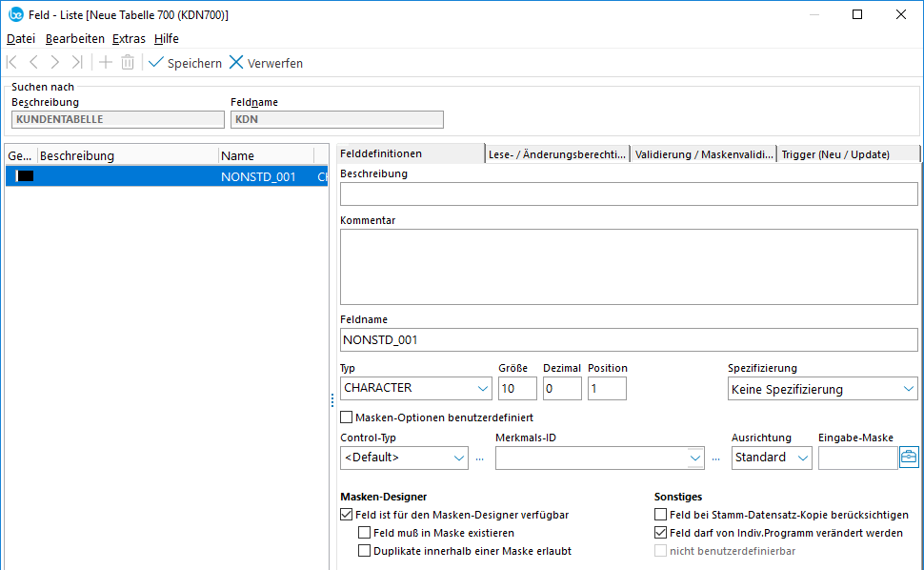The image size is (924, 570).
Task: Jump to last record arrow icon
Action: tap(77, 63)
